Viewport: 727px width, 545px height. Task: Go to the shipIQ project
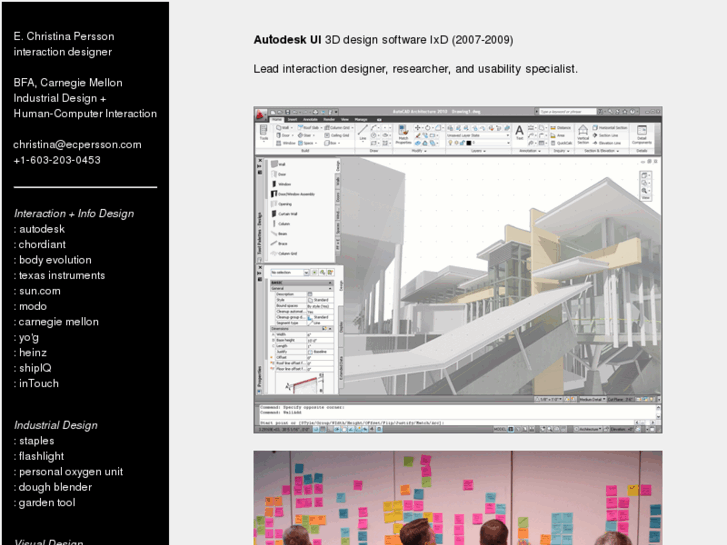(x=35, y=368)
